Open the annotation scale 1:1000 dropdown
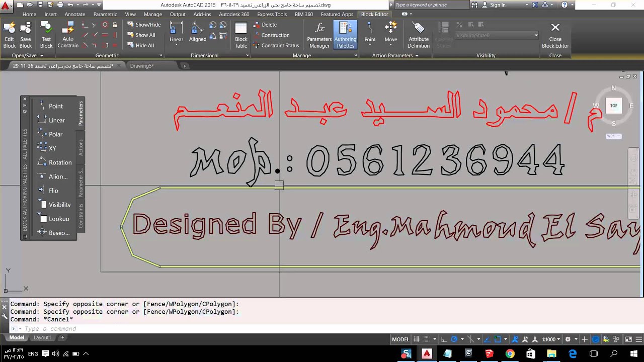The width and height of the screenshot is (644, 362). [551, 339]
